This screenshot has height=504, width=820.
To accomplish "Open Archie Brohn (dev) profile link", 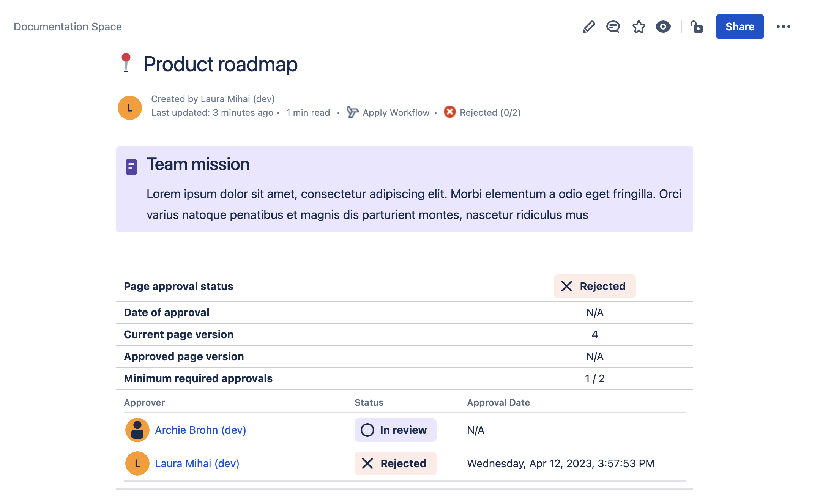I will click(x=200, y=430).
